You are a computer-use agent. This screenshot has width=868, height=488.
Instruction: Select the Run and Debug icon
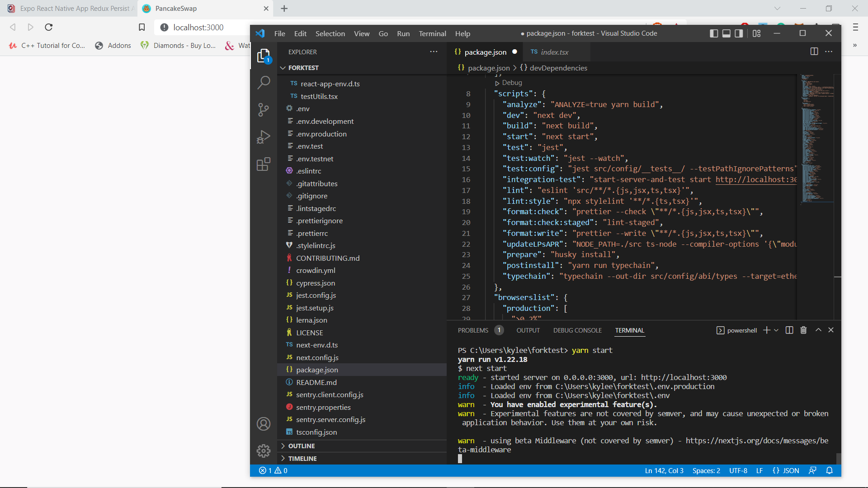264,136
